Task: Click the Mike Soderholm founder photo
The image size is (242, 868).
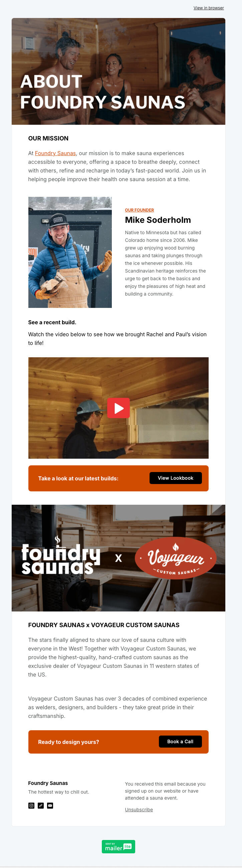Action: (70, 252)
